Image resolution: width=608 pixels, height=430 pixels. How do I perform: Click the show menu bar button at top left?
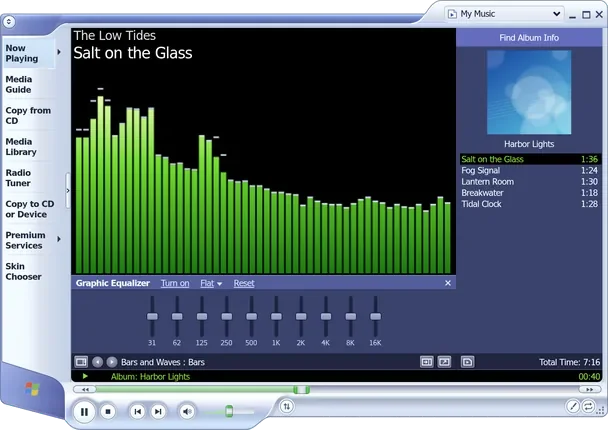[9, 21]
